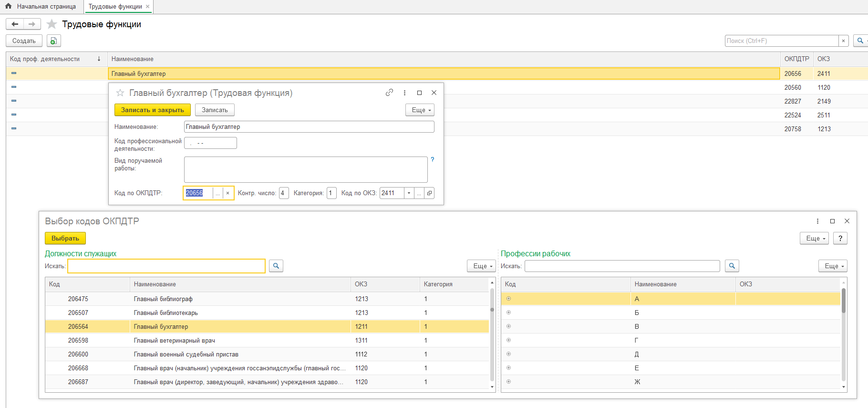Click the forward navigation arrow
The width and height of the screenshot is (868, 408).
coord(32,24)
